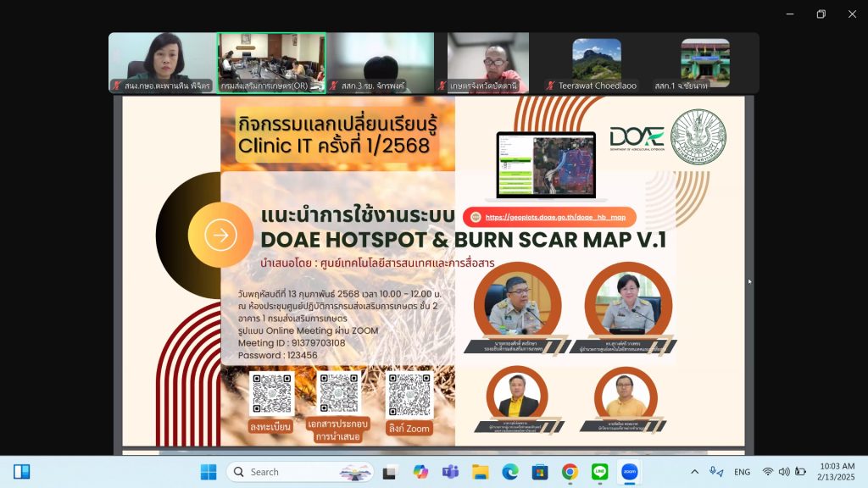Viewport: 868px width, 488px height.
Task: Switch the ENG input language indicator
Action: click(742, 472)
